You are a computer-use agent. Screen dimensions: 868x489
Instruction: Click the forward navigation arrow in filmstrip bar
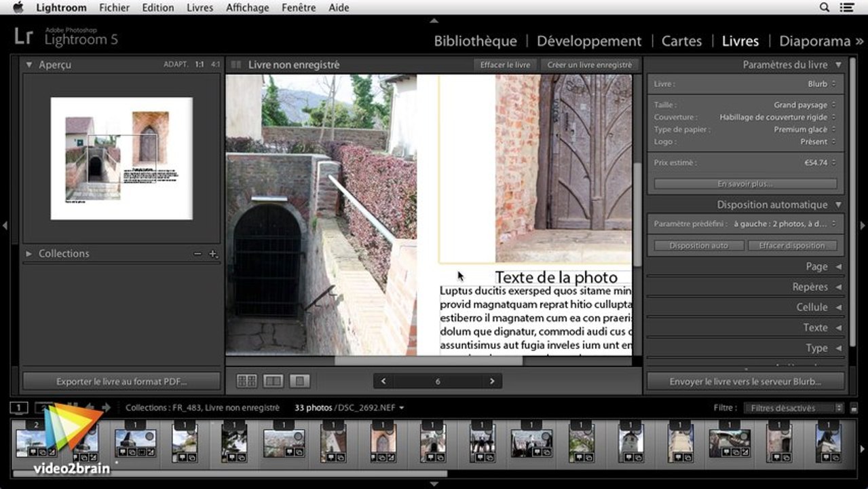pos(106,407)
